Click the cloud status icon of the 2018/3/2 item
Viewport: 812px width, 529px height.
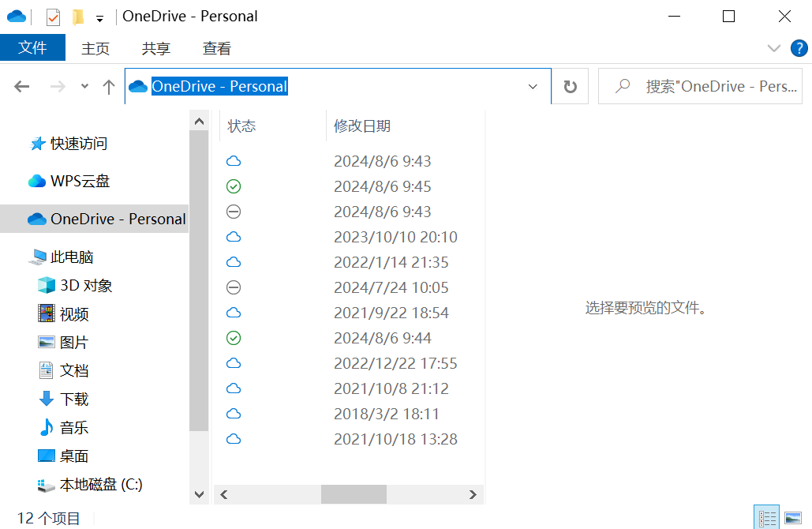point(234,414)
